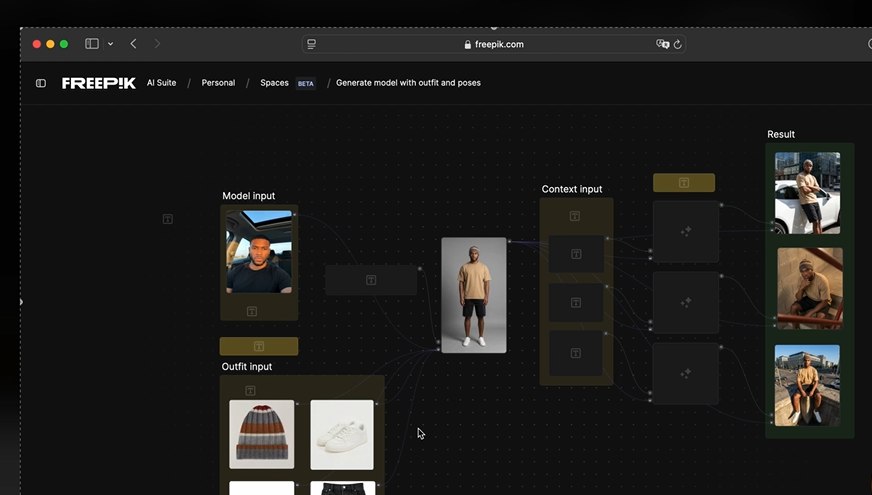Select the first text node in Context input

(x=576, y=254)
